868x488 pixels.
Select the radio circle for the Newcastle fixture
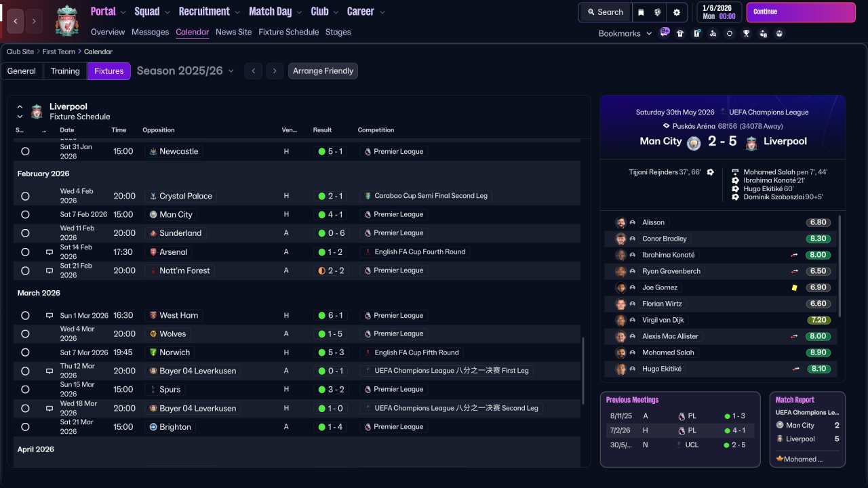[25, 152]
